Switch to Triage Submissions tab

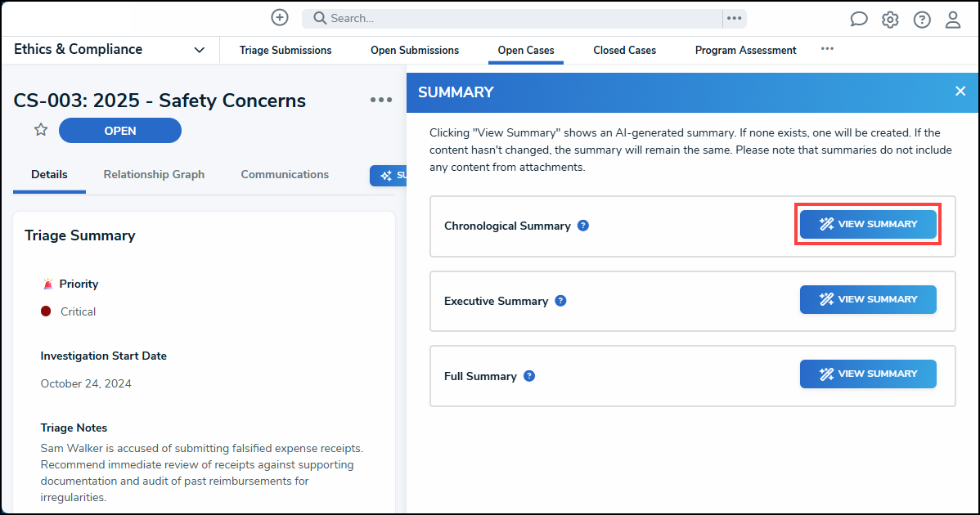pos(285,51)
